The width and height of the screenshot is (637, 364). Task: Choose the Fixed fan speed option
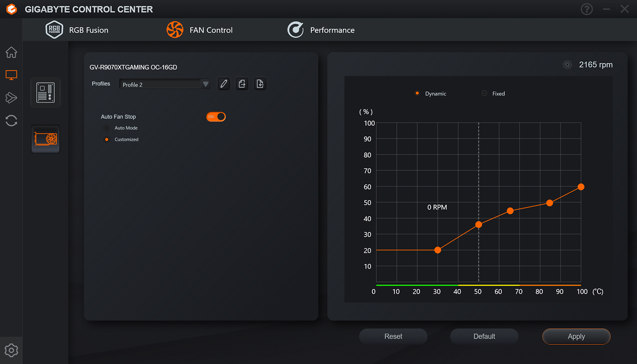coord(485,93)
